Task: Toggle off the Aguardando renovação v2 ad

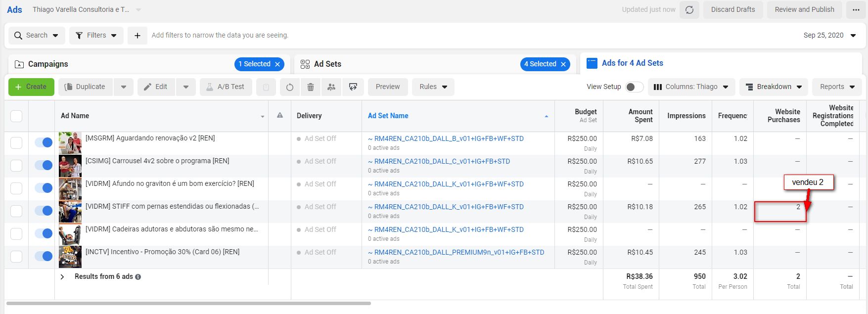Action: point(44,142)
